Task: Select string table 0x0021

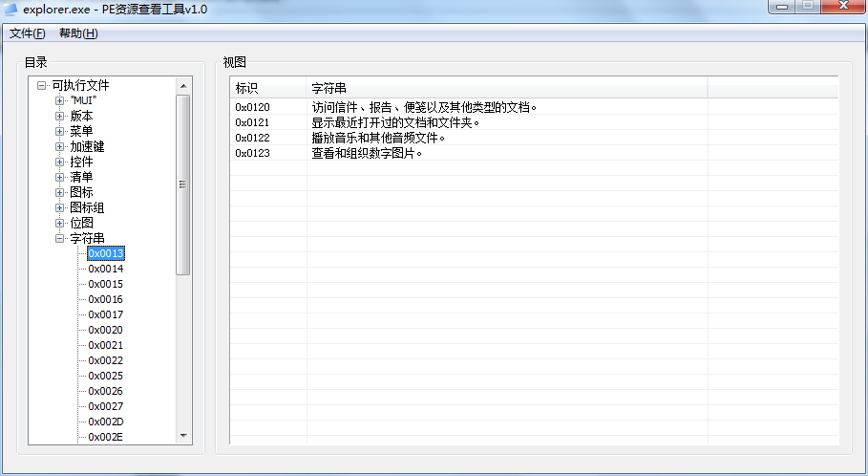Action: pyautogui.click(x=106, y=345)
